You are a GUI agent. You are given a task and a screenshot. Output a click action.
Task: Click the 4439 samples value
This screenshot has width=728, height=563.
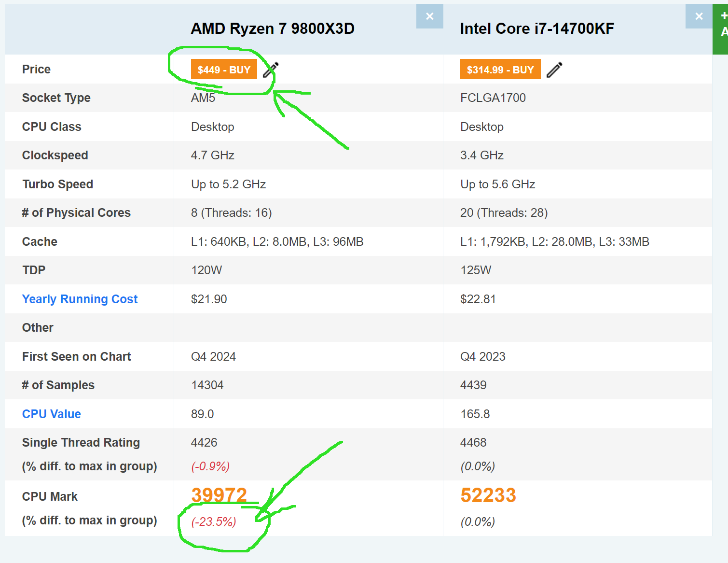473,385
